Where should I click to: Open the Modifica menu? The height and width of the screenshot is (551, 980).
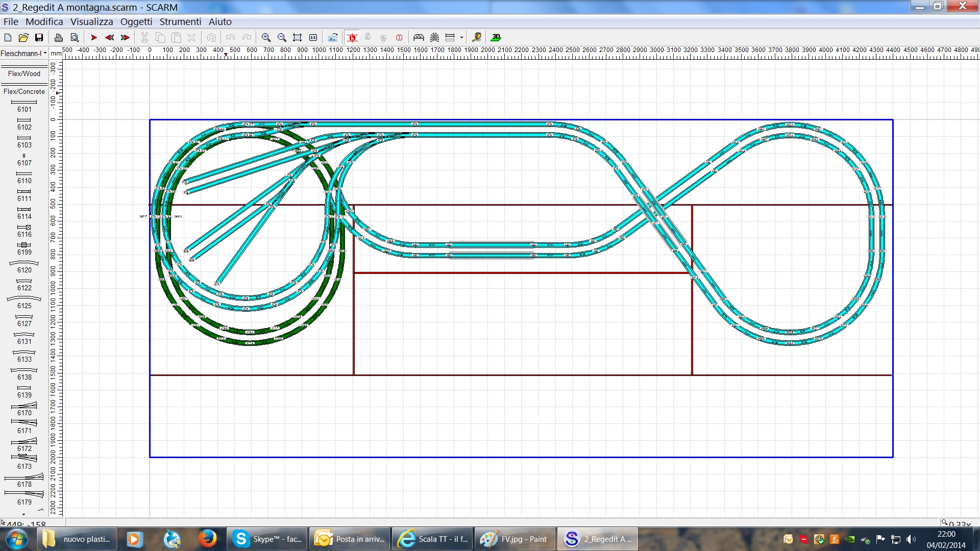pos(44,21)
